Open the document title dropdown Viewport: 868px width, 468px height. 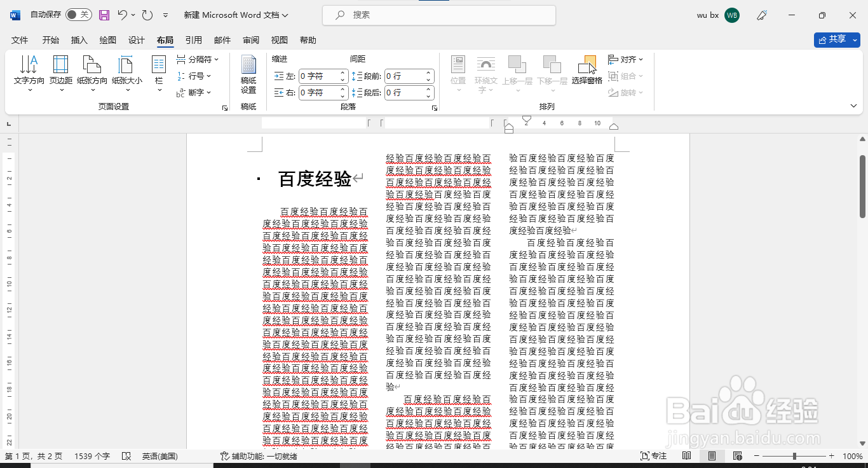(x=285, y=15)
